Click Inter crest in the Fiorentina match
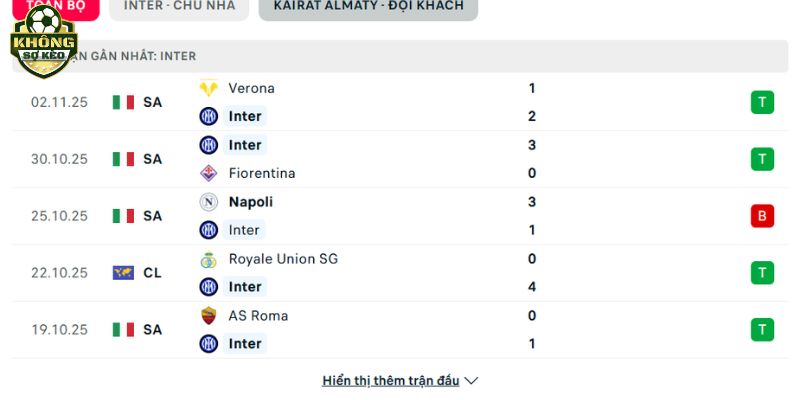800x400 pixels. pos(208,145)
